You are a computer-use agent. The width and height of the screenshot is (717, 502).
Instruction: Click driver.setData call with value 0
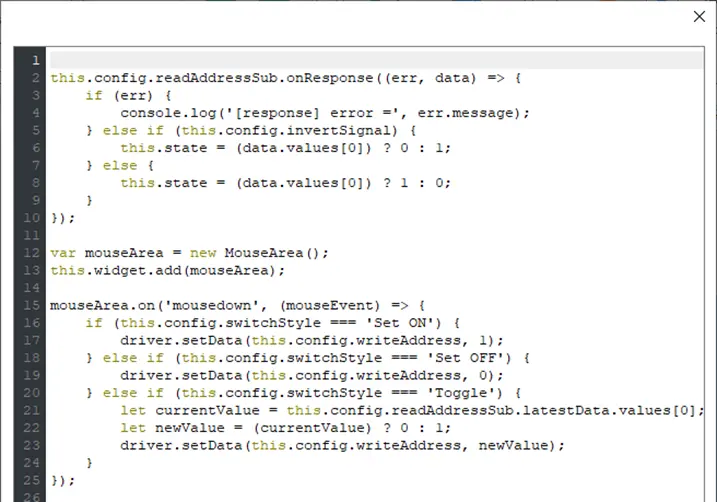point(311,375)
